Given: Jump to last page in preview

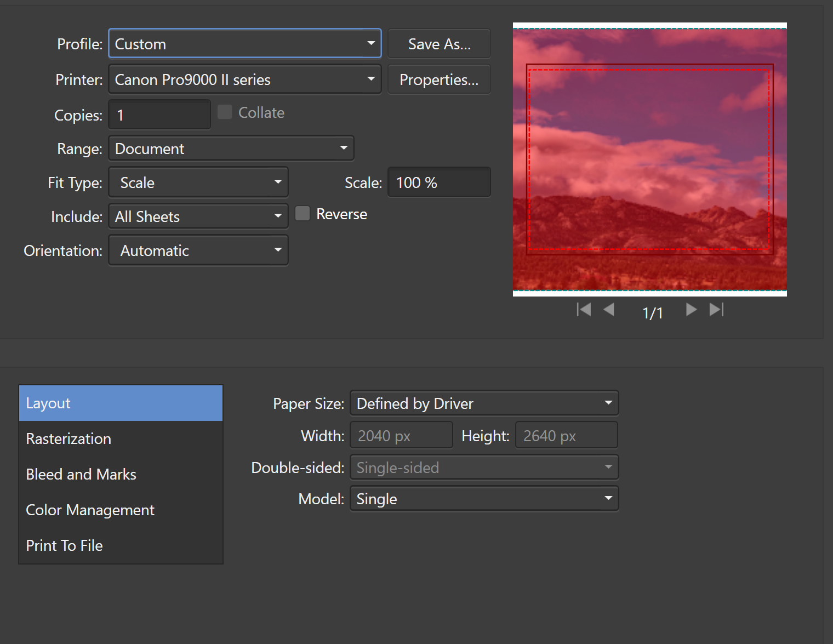Looking at the screenshot, I should click(716, 310).
